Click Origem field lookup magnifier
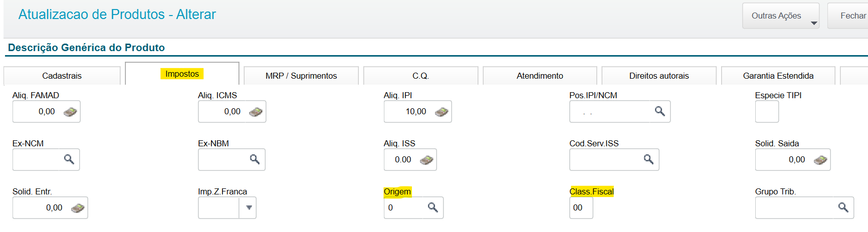 [x=433, y=207]
